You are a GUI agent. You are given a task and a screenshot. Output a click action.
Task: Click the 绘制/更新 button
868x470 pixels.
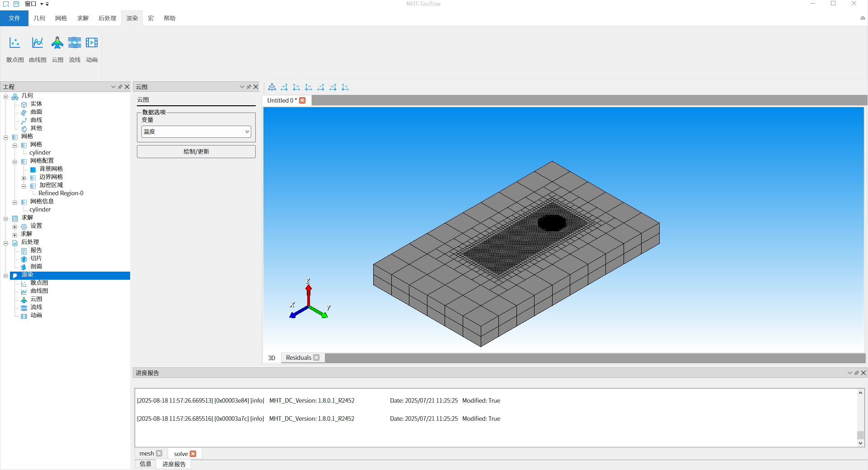pyautogui.click(x=196, y=151)
